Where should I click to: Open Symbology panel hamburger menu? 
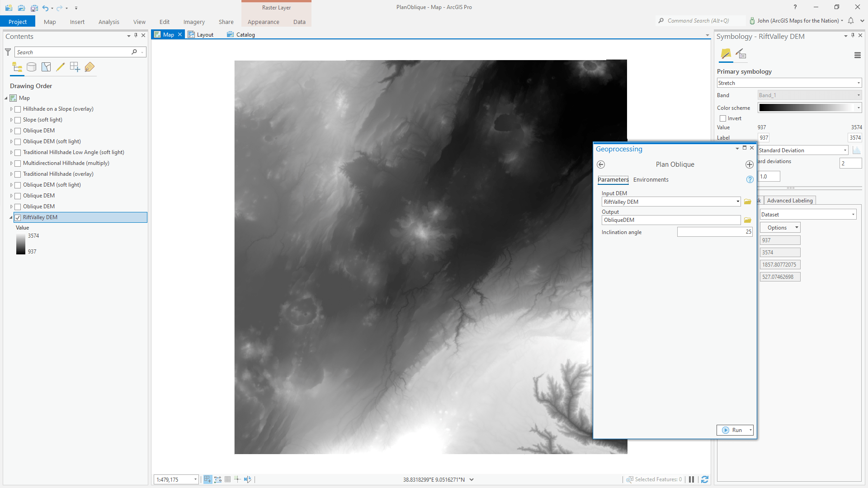click(x=857, y=55)
